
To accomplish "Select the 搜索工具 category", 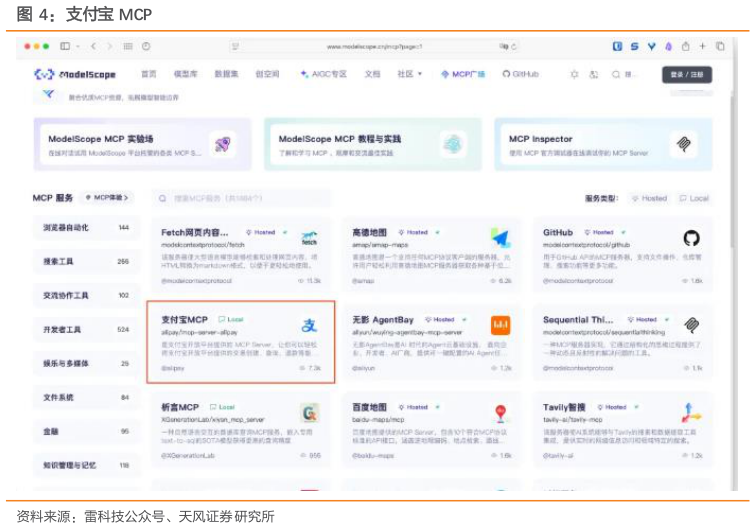I will (x=87, y=261).
